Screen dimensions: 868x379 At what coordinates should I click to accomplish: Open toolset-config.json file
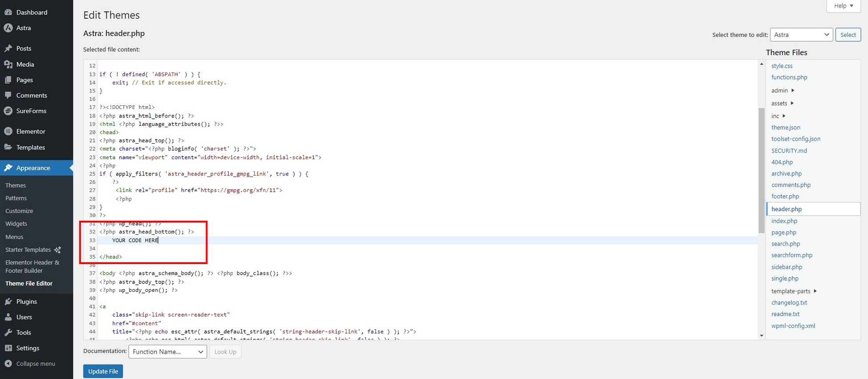(796, 139)
